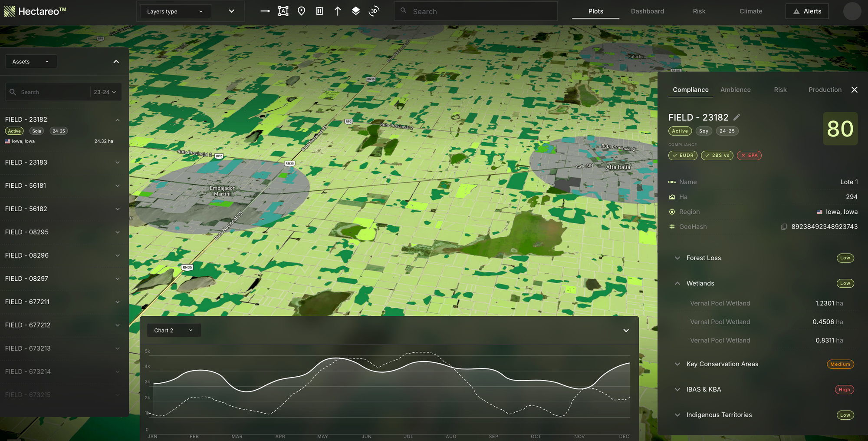Screen dimensions: 868x441
Task: Click the Alerts button
Action: 807,11
